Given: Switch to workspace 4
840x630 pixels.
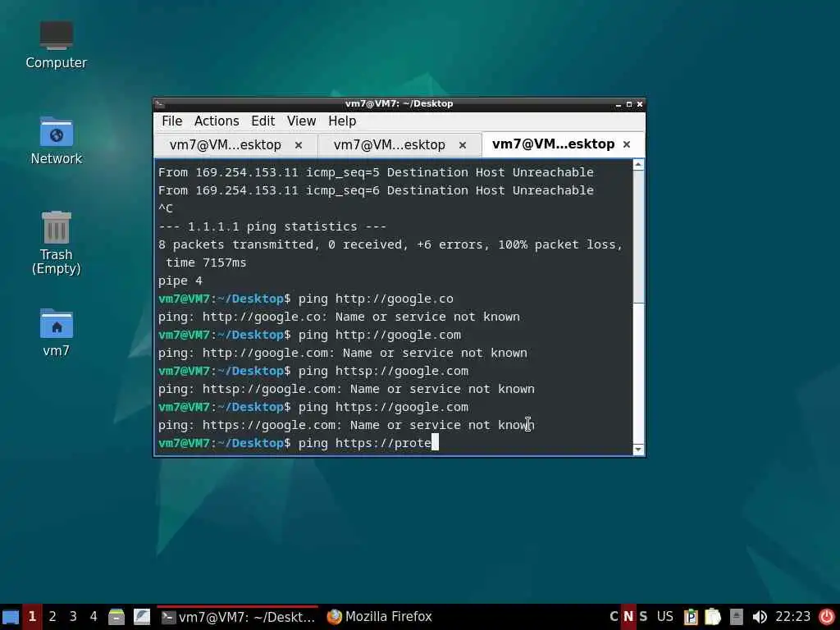Looking at the screenshot, I should point(94,617).
